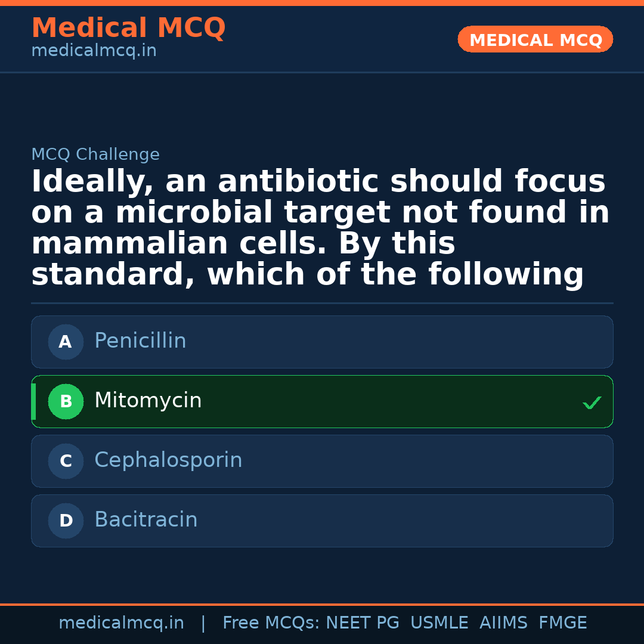Open the medicalmcq.in link in the footer
The height and width of the screenshot is (644, 644).
click(121, 623)
